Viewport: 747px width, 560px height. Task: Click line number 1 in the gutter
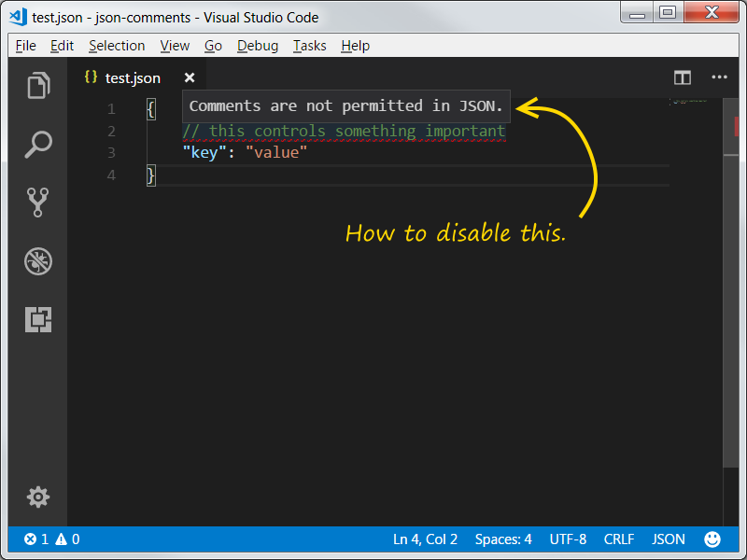[x=111, y=109]
